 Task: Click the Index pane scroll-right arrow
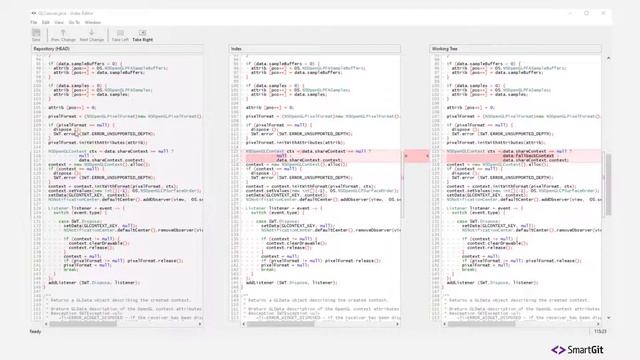point(398,324)
